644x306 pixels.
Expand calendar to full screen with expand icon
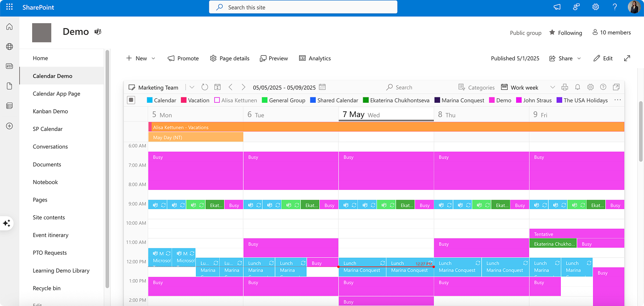point(616,87)
